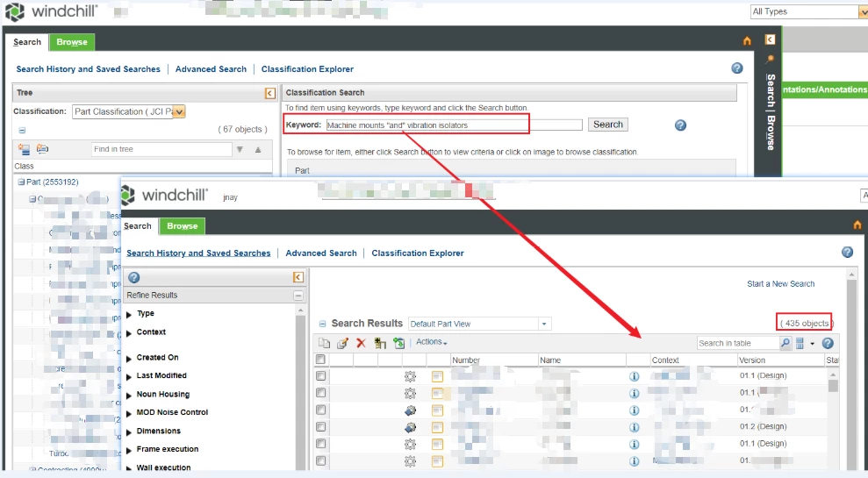Collapse the Search/Browse side panel arrow icon

(770, 39)
